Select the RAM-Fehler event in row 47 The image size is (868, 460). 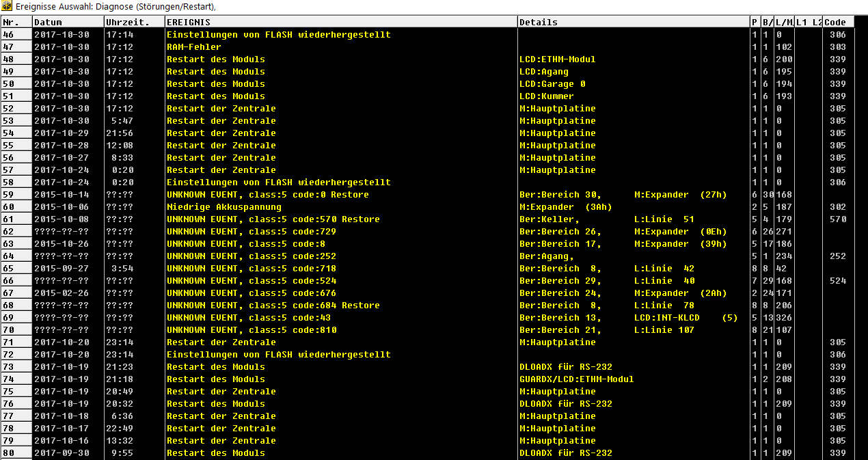194,47
